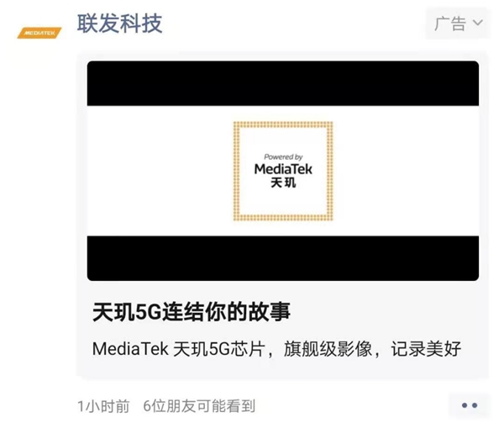Screen dimensions: 504x423
Task: Open the 联发科技 account name
Action: coord(119,24)
